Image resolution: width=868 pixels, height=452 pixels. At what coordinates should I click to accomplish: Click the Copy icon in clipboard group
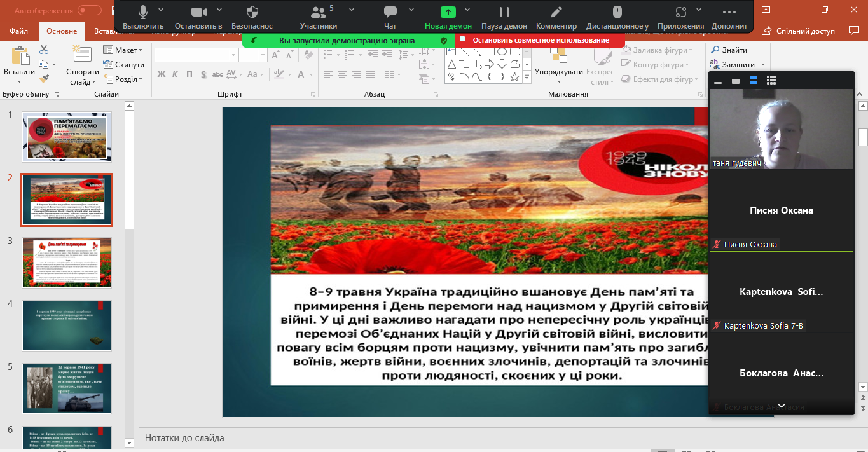point(43,64)
